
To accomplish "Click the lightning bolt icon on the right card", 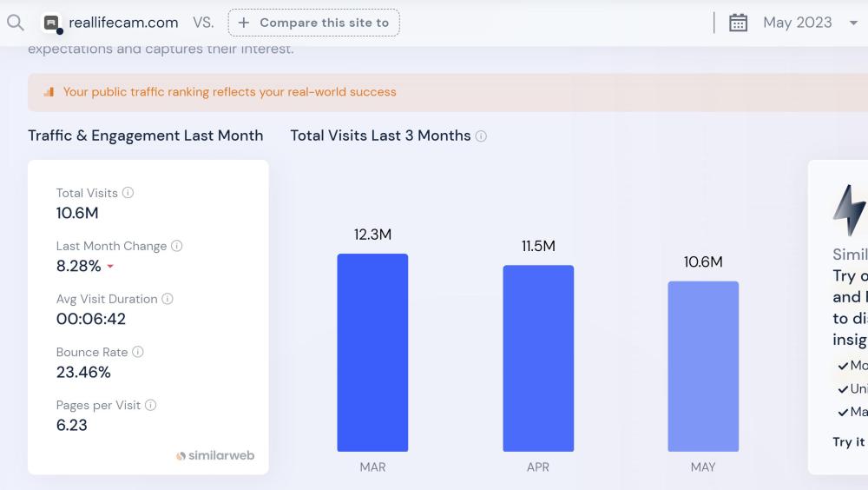I will point(849,209).
